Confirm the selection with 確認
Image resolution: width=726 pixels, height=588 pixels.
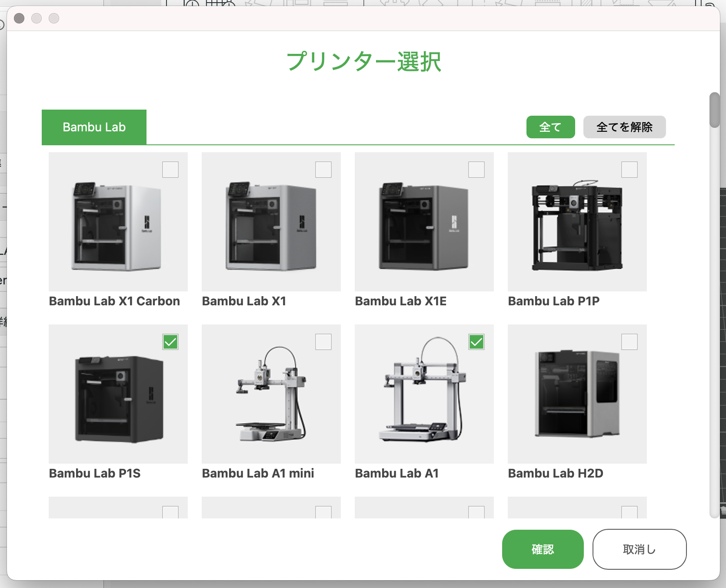[x=543, y=549]
